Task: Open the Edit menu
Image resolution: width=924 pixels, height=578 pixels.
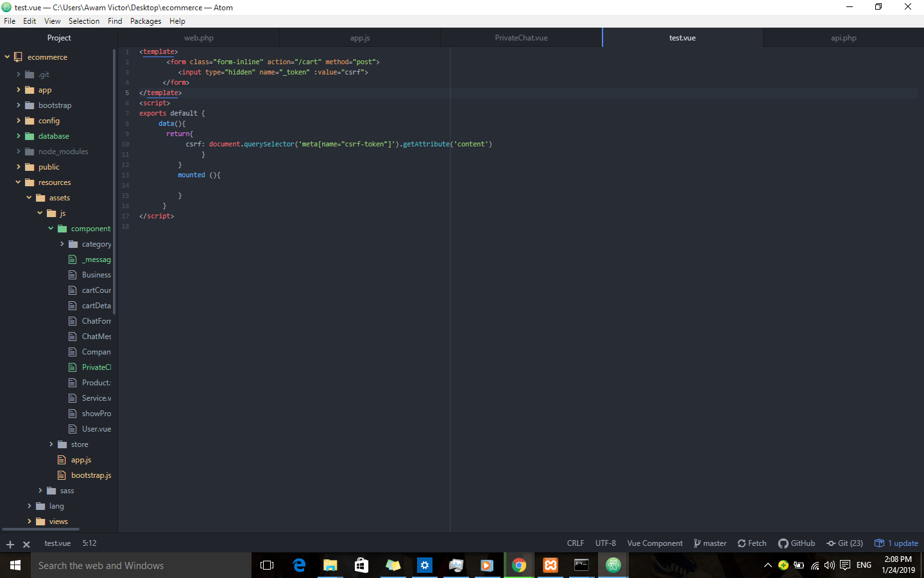Action: click(x=30, y=21)
